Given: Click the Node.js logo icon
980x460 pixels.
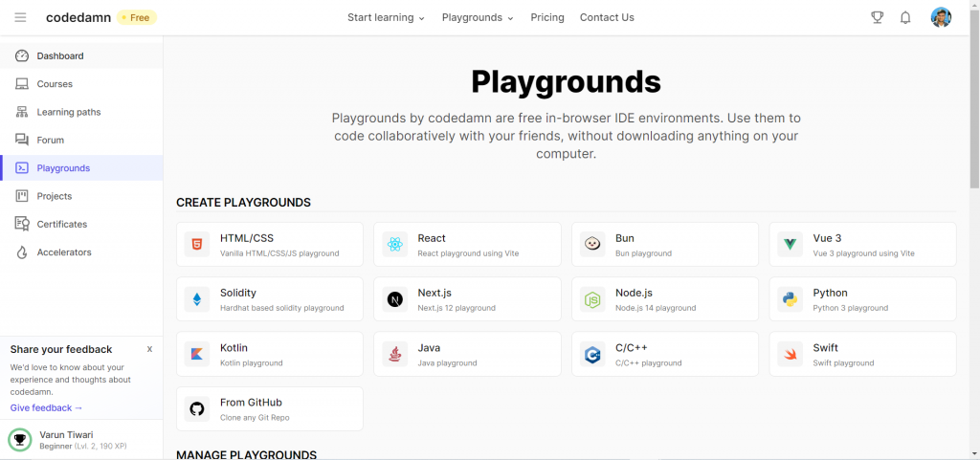Looking at the screenshot, I should (591, 299).
